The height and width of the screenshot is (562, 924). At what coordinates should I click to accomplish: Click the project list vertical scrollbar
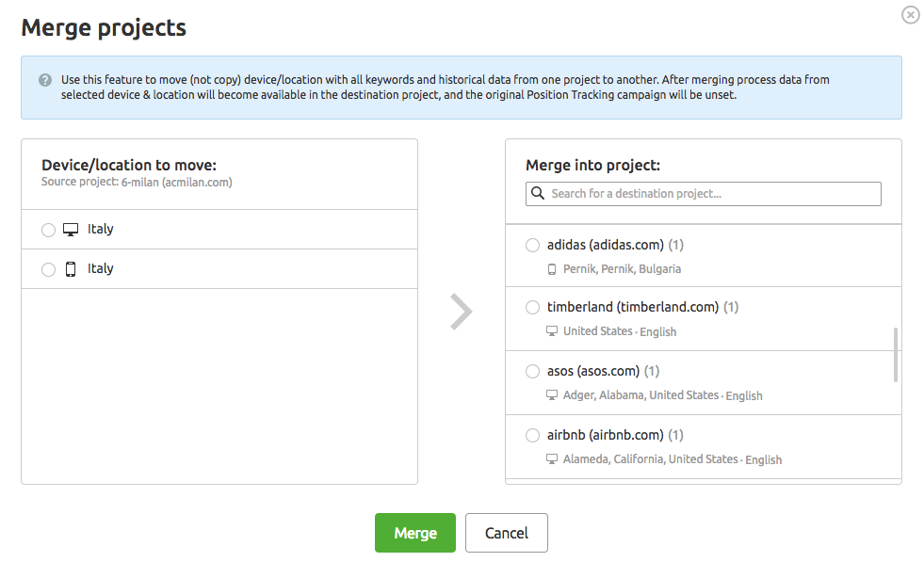pyautogui.click(x=896, y=355)
